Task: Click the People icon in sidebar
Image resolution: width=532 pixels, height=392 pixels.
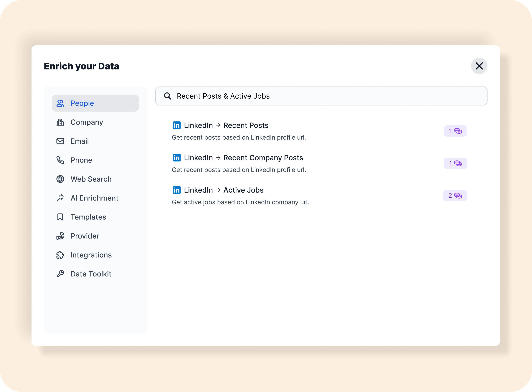Action: [x=60, y=103]
